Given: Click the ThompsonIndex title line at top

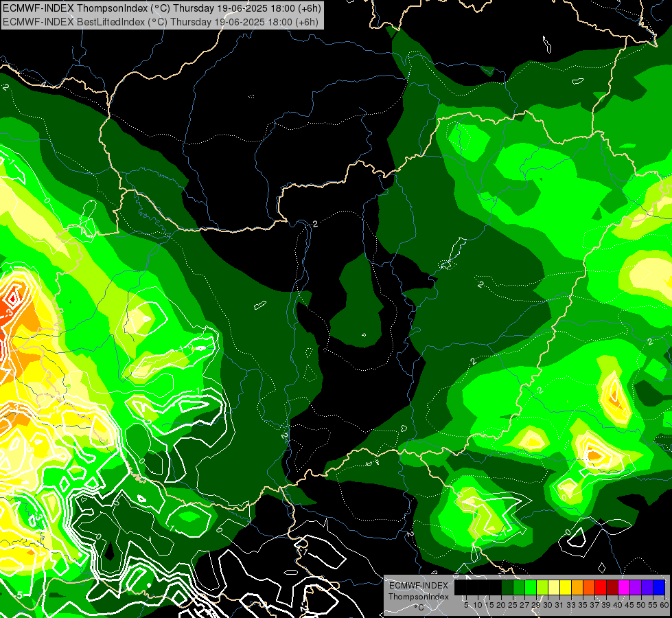Looking at the screenshot, I should point(161,8).
